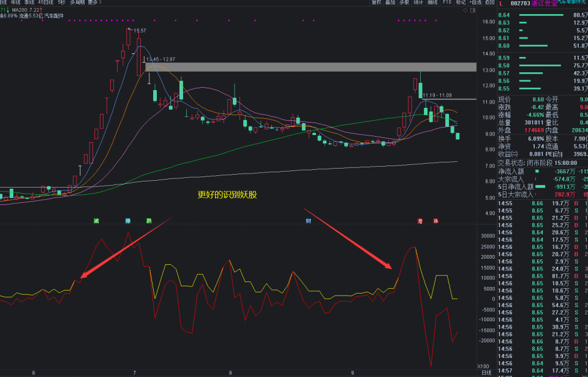The height and width of the screenshot is (377, 588).
Task: Click sell order price 8.64
Action: 504,15
